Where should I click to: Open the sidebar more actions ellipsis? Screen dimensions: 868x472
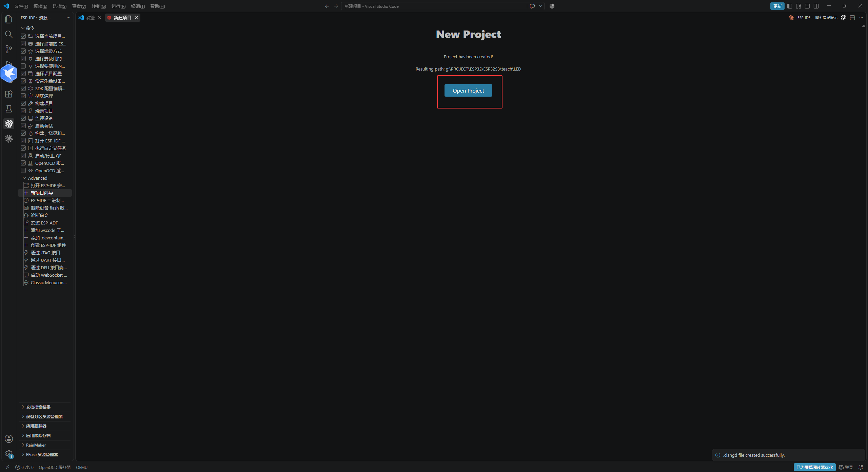click(x=68, y=18)
